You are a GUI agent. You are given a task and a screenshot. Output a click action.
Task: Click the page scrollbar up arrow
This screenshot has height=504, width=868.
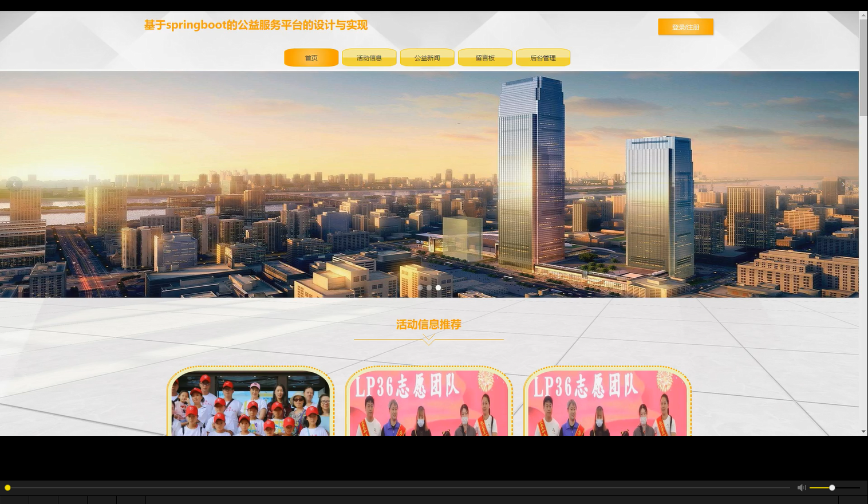(863, 15)
